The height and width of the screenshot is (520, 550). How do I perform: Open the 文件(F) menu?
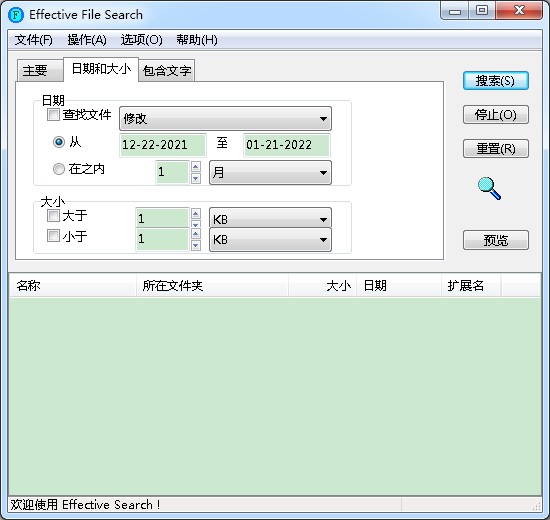34,40
